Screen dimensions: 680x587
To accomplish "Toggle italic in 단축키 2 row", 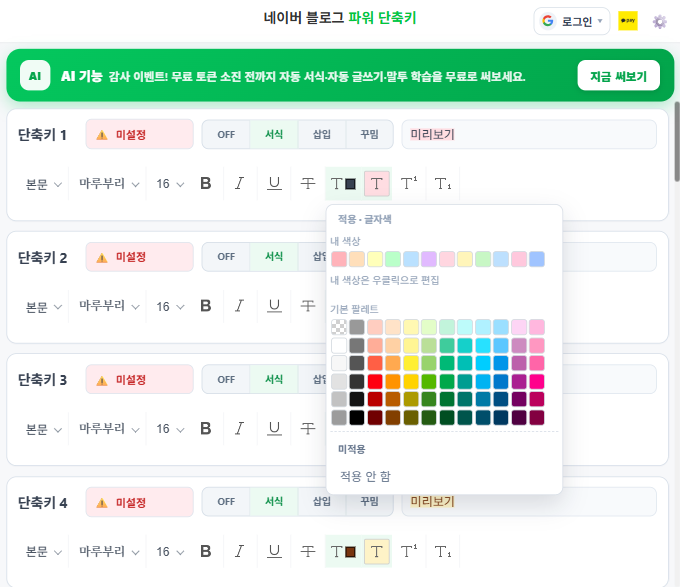I will pos(240,307).
